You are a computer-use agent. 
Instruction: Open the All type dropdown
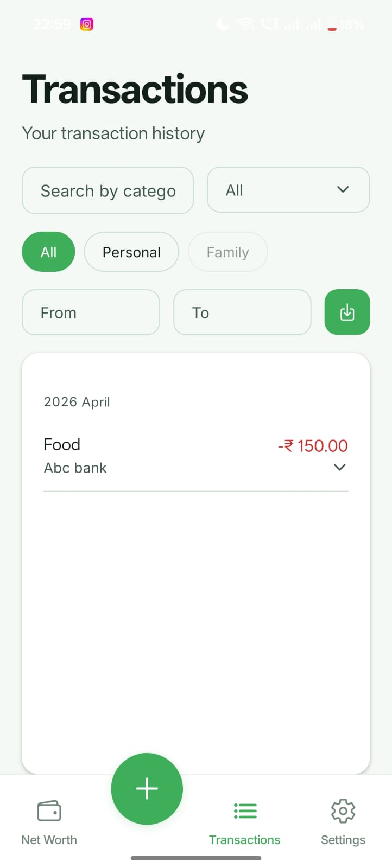pyautogui.click(x=288, y=190)
